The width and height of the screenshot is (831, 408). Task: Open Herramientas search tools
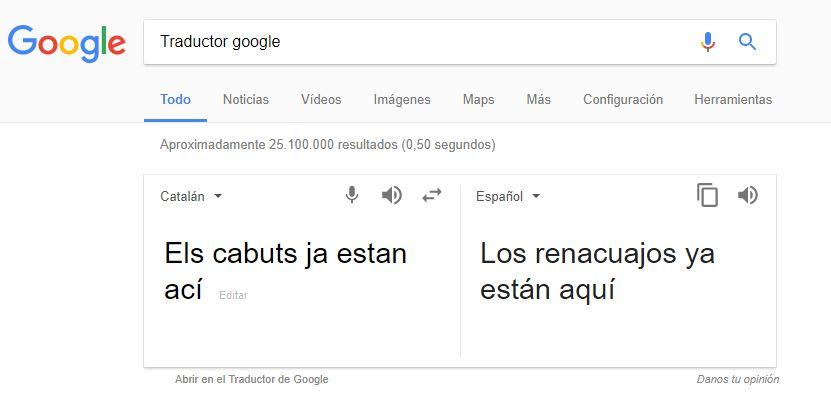point(733,100)
